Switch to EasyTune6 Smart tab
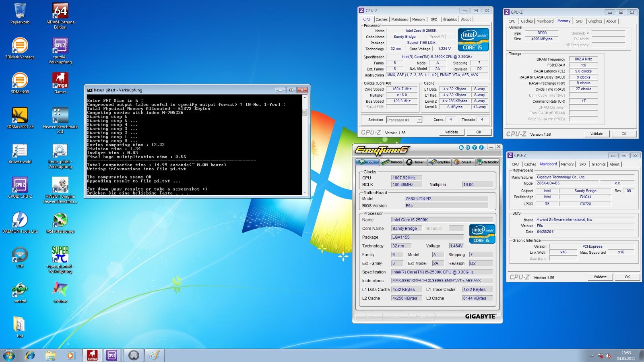The height and width of the screenshot is (362, 644). coord(463,162)
